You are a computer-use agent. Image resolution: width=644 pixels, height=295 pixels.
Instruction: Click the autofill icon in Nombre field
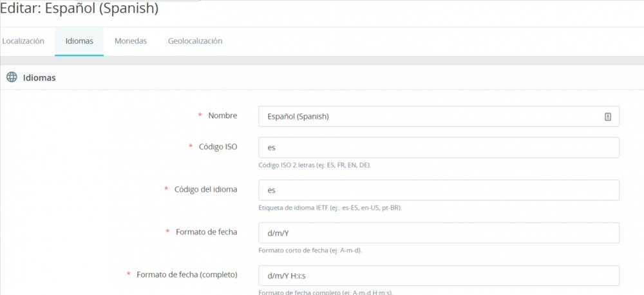tap(608, 117)
